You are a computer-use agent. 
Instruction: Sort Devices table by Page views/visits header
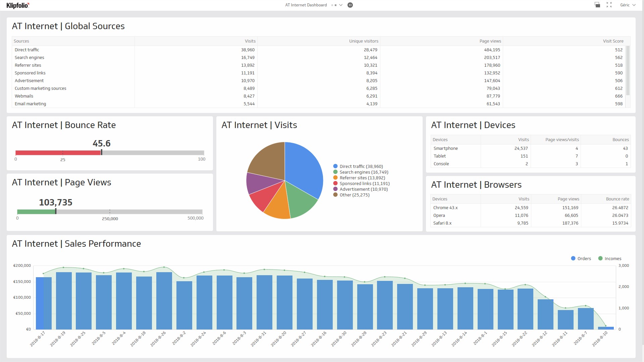(555, 139)
